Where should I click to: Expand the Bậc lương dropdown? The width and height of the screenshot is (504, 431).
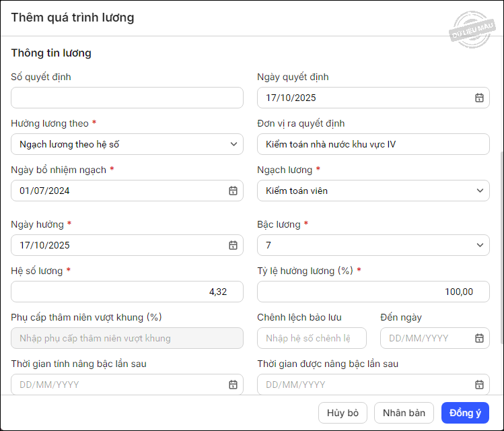(479, 245)
